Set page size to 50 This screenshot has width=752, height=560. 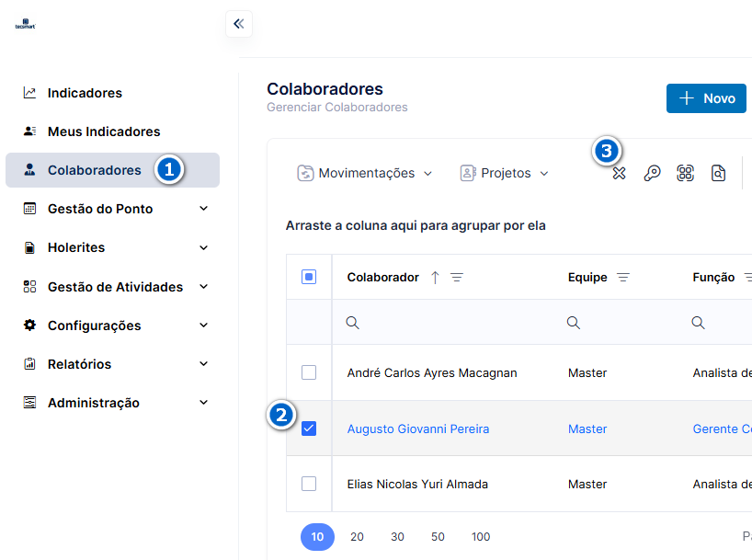(x=438, y=537)
